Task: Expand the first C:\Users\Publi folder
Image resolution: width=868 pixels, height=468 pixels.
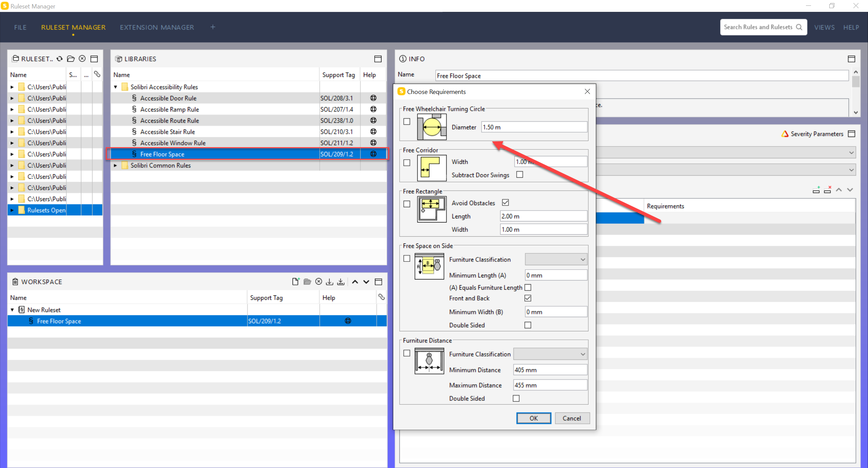Action: [12, 87]
